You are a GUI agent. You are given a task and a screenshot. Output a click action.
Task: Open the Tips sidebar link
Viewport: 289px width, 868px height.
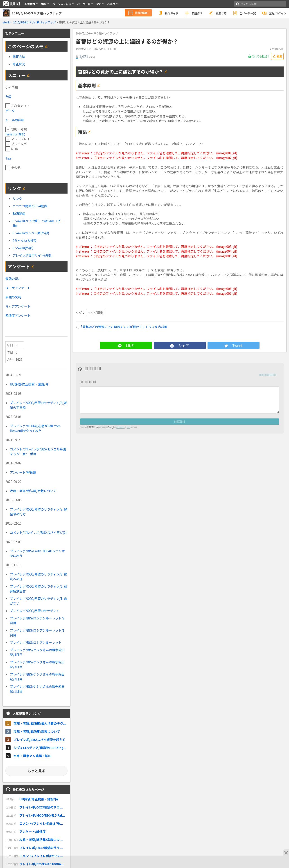pos(8,158)
